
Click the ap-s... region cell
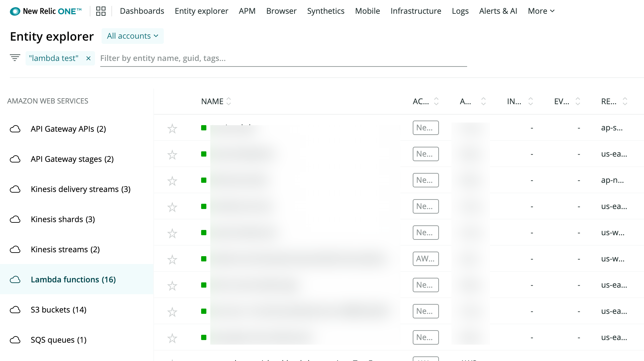(x=612, y=128)
